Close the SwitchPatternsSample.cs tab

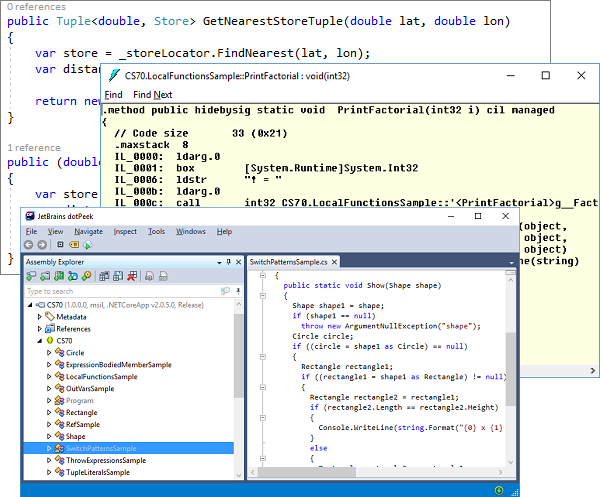334,262
